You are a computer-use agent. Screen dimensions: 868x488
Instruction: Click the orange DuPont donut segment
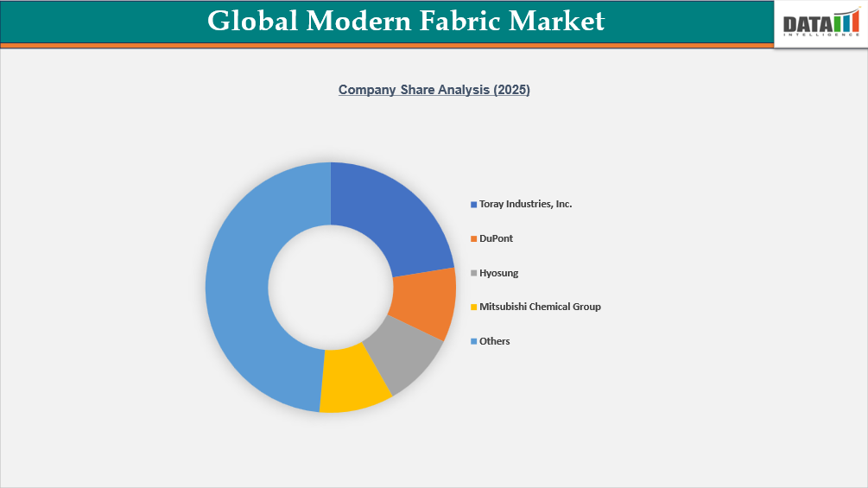tap(425, 301)
